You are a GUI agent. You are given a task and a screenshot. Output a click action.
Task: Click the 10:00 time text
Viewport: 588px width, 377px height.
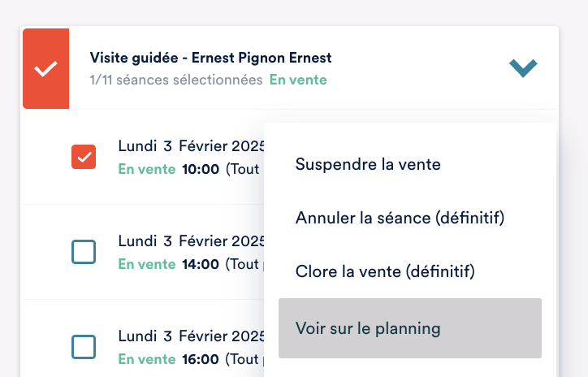coord(200,169)
